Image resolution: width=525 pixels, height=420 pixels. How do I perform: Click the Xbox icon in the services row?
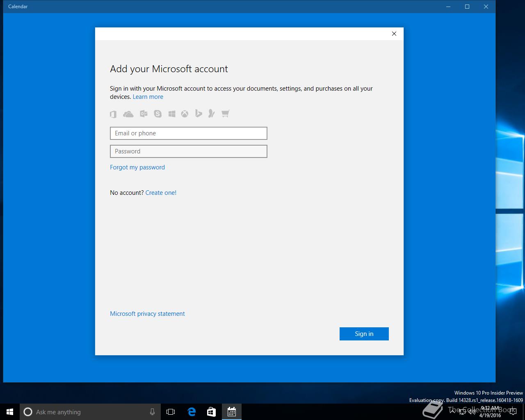185,114
